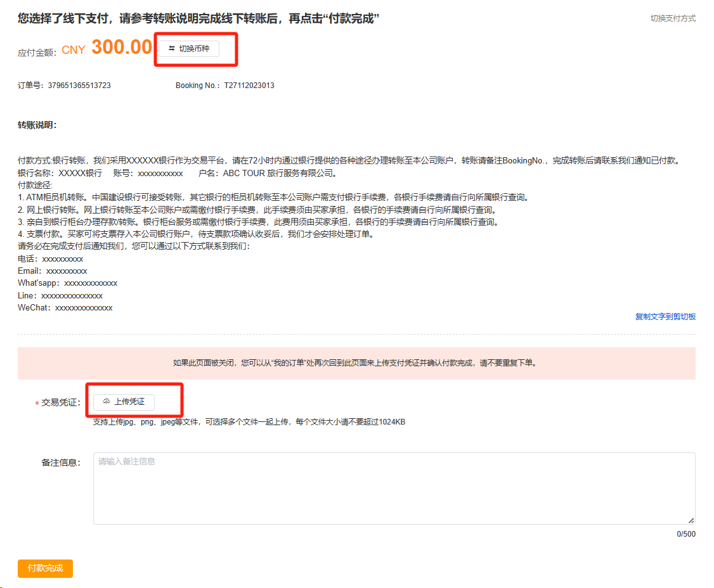Click the 转账说明 heading
Viewport: 714px width, 588px height.
[37, 125]
